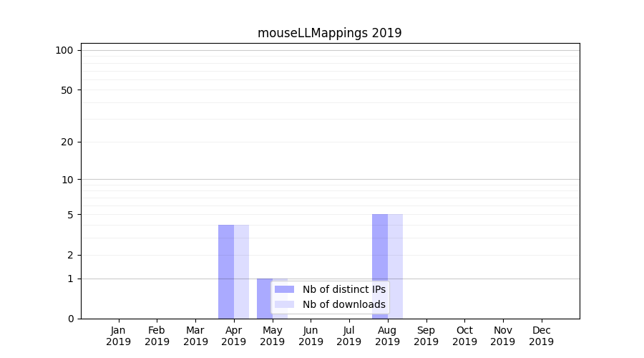The width and height of the screenshot is (644, 358).
Task: Select the Dec 2019 x-axis label
Action: click(x=541, y=336)
